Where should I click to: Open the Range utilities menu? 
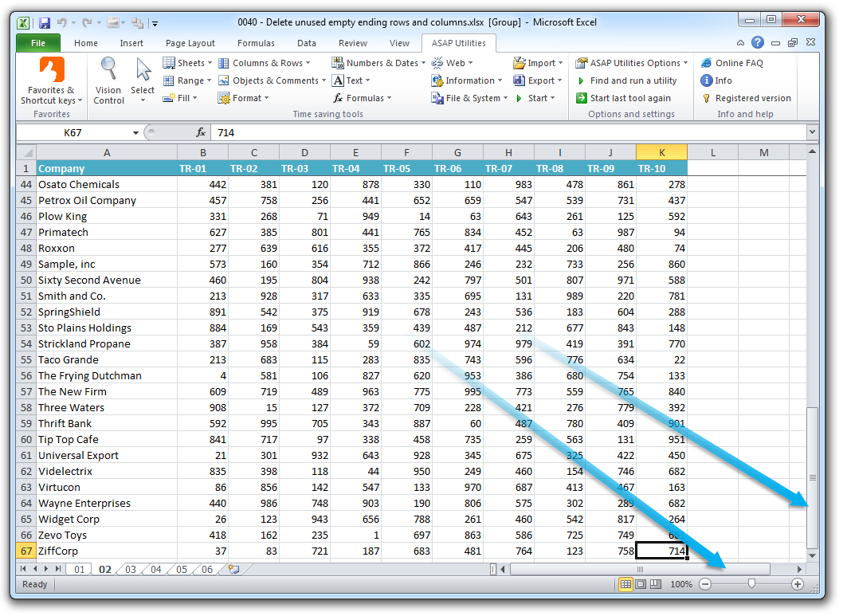pyautogui.click(x=187, y=80)
